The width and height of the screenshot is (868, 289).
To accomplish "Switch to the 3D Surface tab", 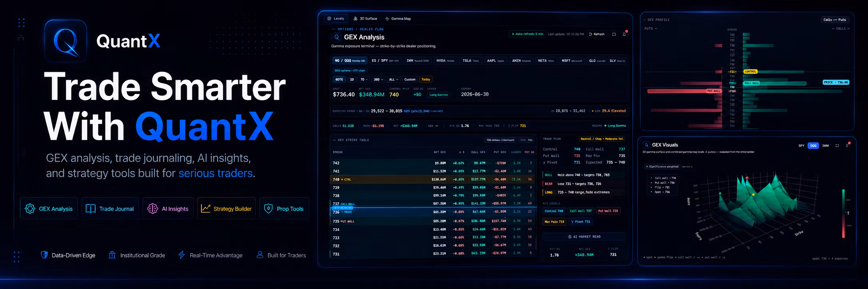I will pos(365,19).
